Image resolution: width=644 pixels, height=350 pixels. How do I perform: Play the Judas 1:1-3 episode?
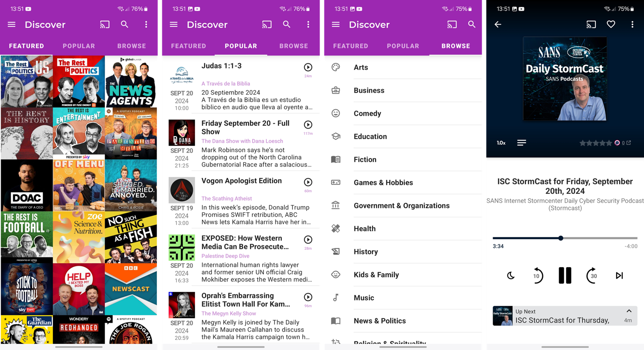pos(308,67)
